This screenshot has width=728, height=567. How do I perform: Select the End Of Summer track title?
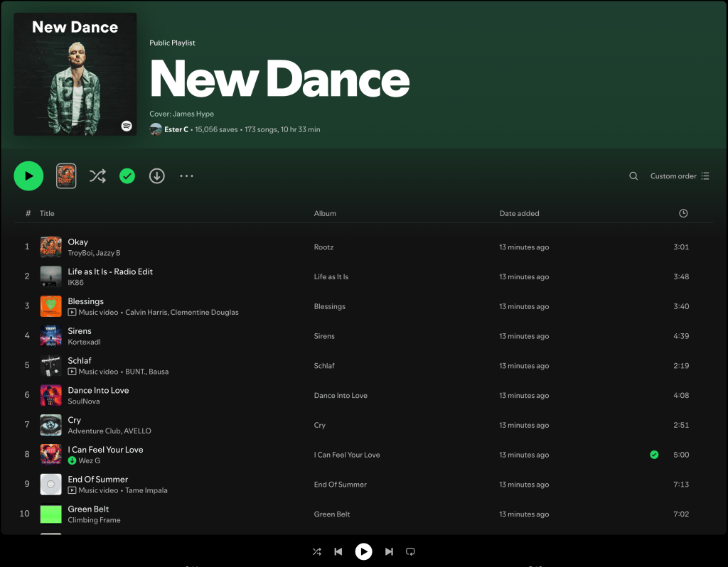pos(98,480)
